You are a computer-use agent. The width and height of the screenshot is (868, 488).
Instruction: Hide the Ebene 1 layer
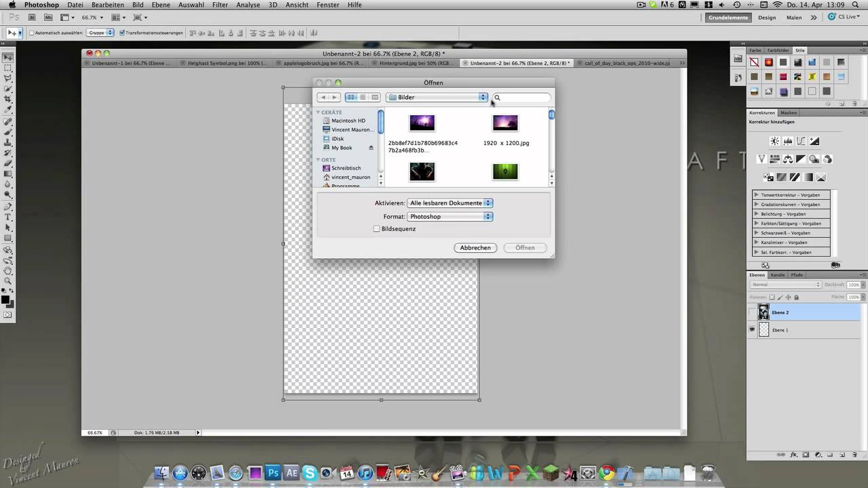click(752, 329)
